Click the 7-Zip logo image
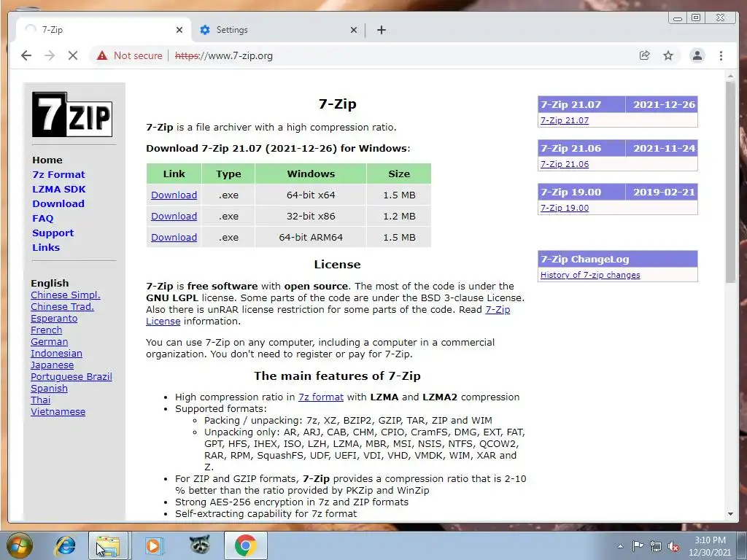 pyautogui.click(x=72, y=114)
